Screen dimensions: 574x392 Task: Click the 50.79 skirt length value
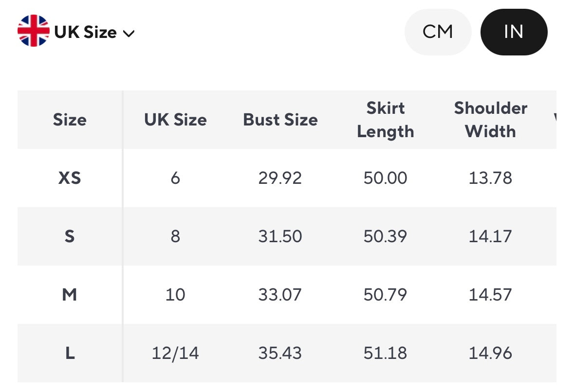pos(386,295)
